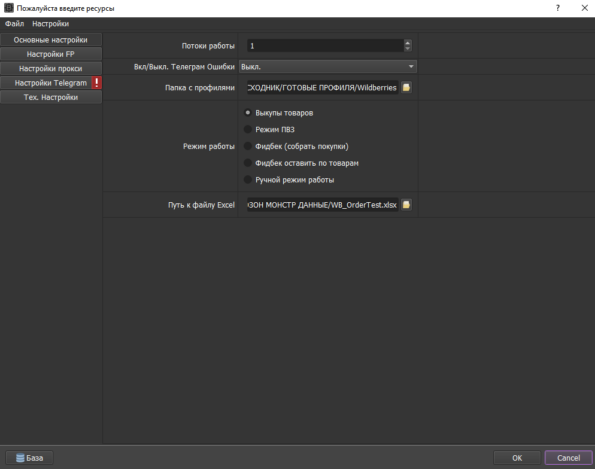Decrease the Потоки работы value with down arrow
595x469 pixels.
pos(408,49)
